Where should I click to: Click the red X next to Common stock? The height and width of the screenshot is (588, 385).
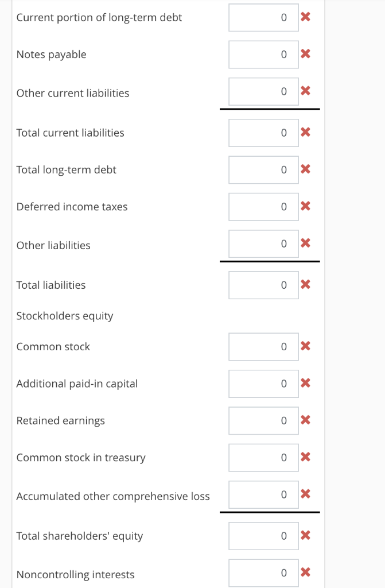(x=305, y=346)
